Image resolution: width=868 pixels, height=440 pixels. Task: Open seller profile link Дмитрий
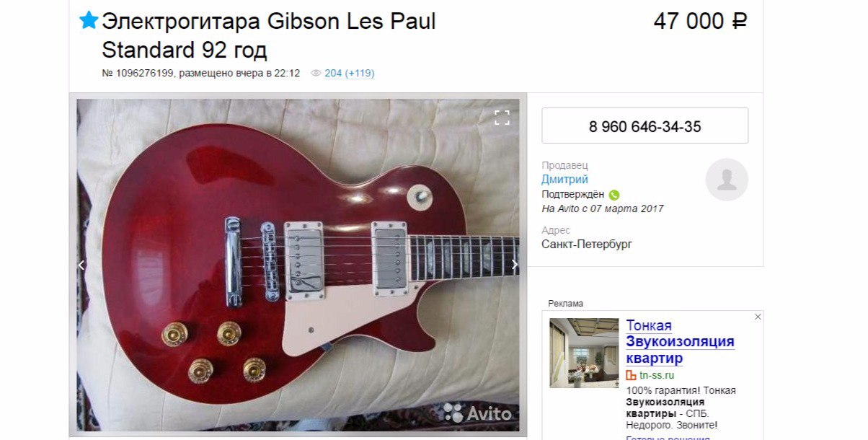click(564, 180)
